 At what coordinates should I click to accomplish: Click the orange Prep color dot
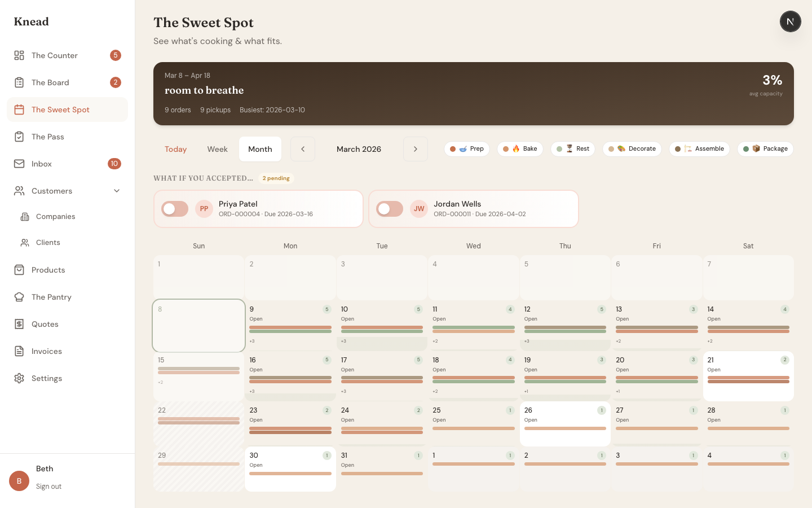pyautogui.click(x=452, y=148)
